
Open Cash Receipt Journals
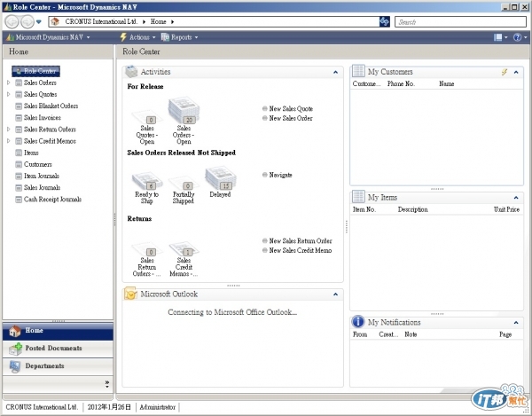click(x=49, y=200)
